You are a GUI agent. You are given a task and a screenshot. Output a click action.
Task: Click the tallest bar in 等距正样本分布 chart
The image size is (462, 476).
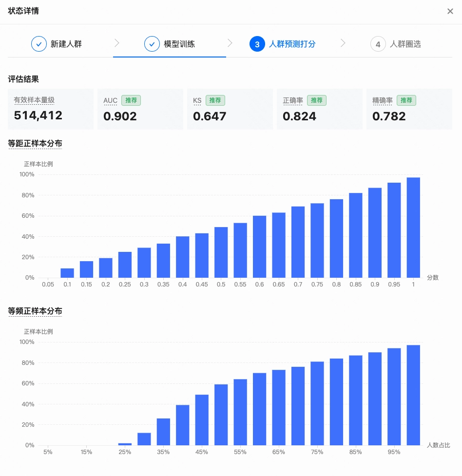point(413,227)
